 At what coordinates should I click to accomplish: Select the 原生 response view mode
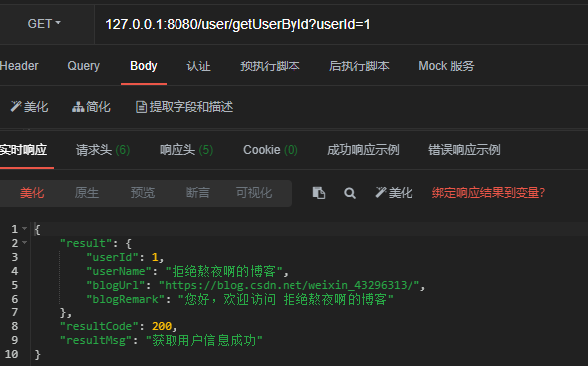(87, 193)
